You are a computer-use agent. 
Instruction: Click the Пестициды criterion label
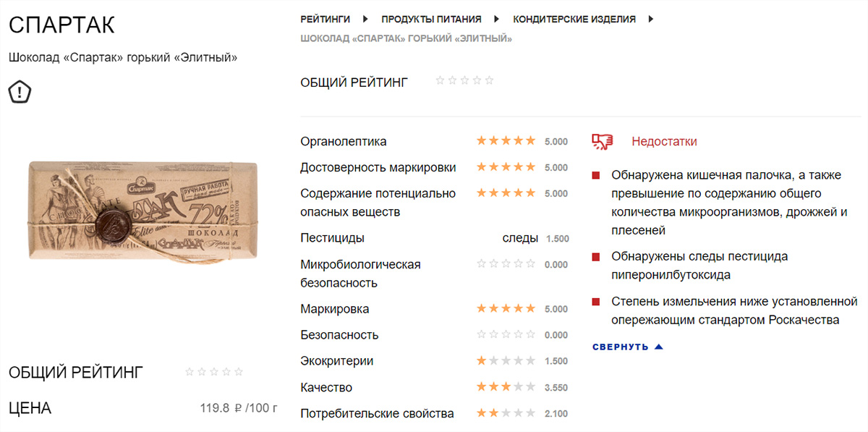coord(332,238)
